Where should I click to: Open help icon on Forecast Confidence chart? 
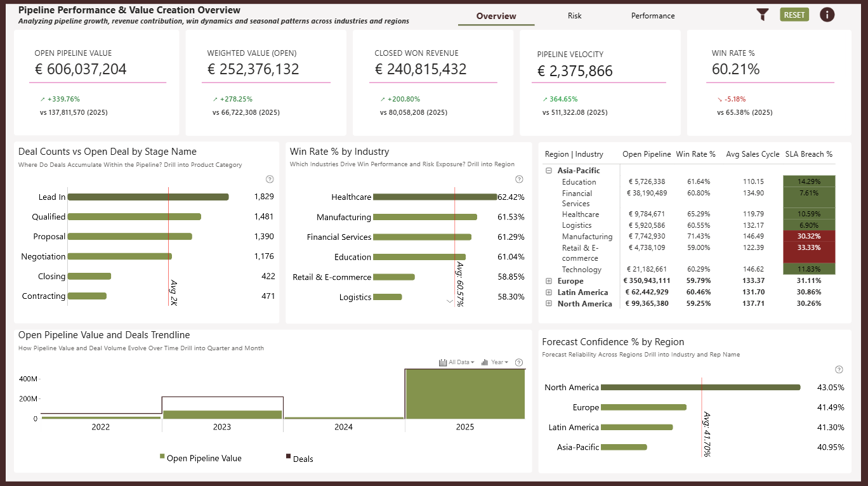839,369
